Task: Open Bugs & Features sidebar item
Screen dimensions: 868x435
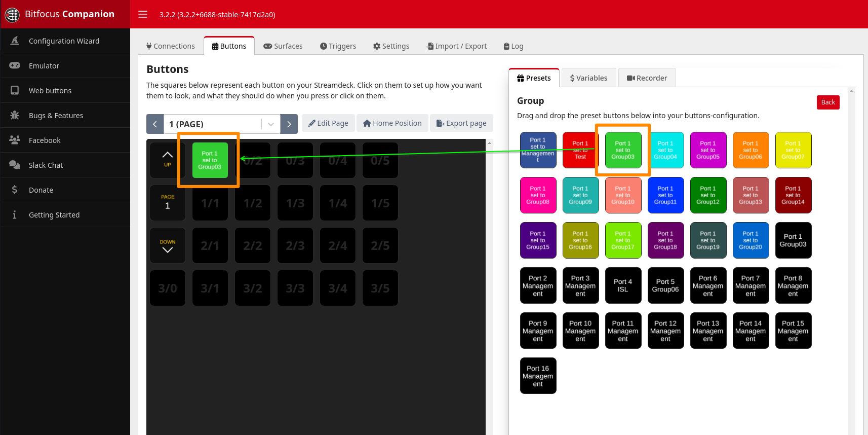Action: click(x=56, y=116)
